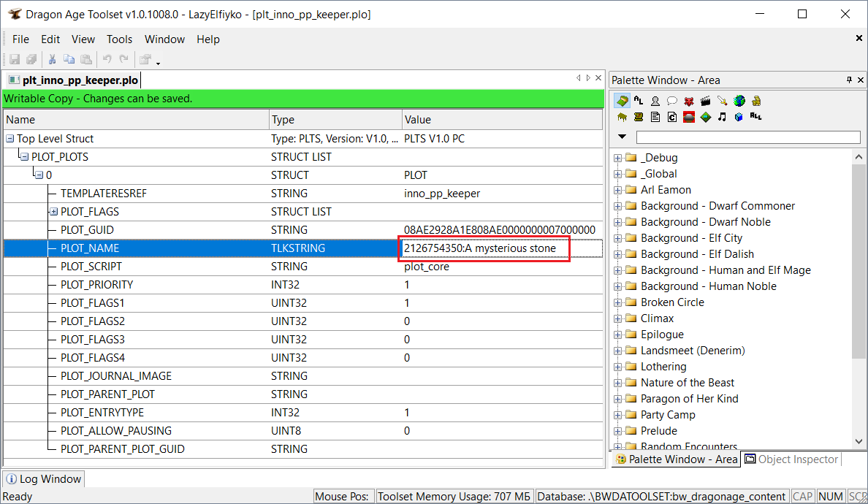This screenshot has width=868, height=504.
Task: Click the Copy toolbar icon
Action: click(69, 59)
